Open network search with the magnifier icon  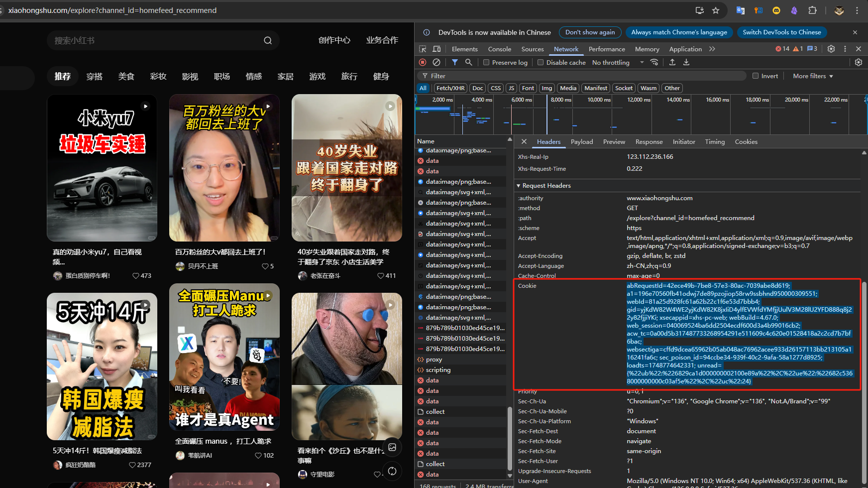click(468, 62)
